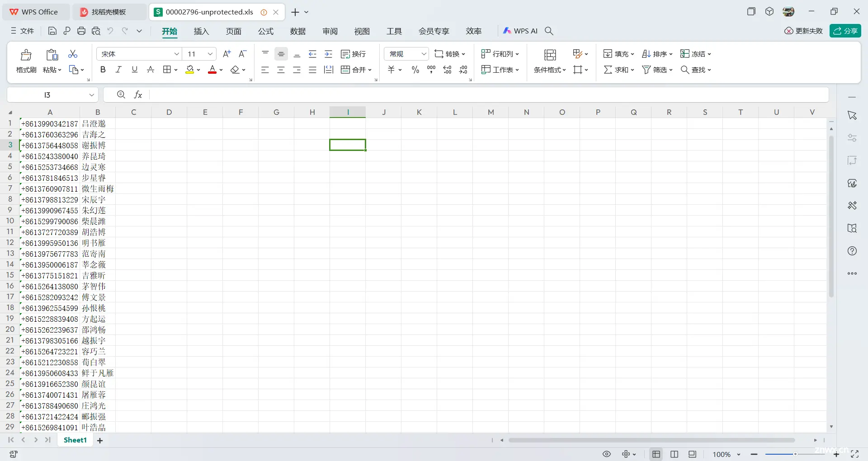
Task: Add a new sheet with plus button
Action: pos(100,440)
